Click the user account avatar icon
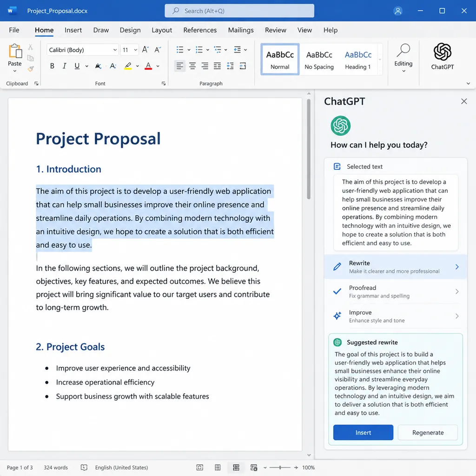Viewport: 476px width, 476px height. tap(398, 11)
